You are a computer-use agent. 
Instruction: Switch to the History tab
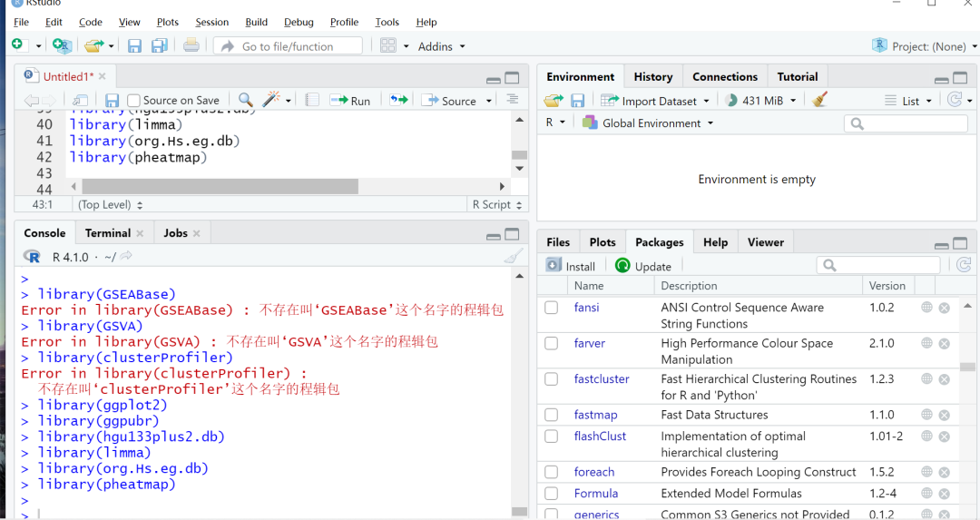[x=653, y=76]
